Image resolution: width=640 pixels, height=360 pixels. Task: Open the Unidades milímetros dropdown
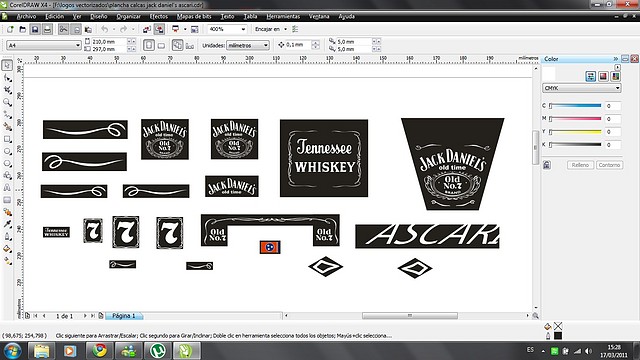266,45
